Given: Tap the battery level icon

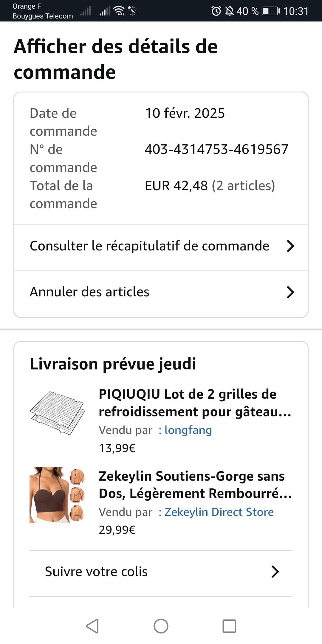Looking at the screenshot, I should click(270, 11).
